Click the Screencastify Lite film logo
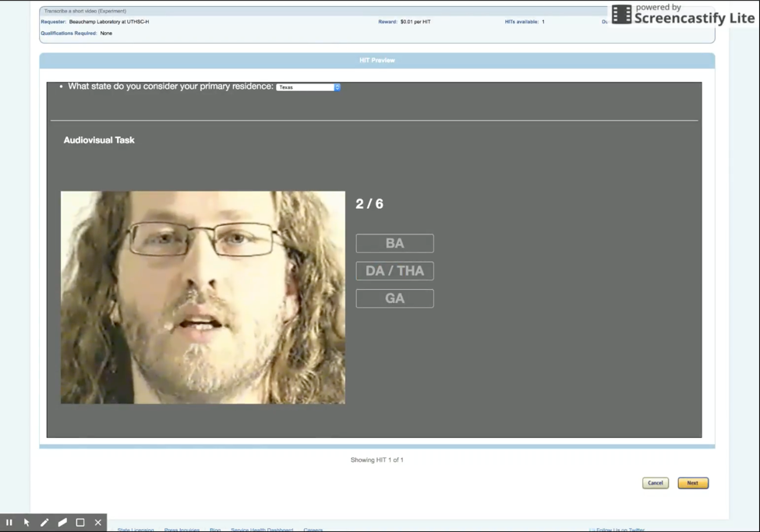The height and width of the screenshot is (532, 760). [621, 14]
